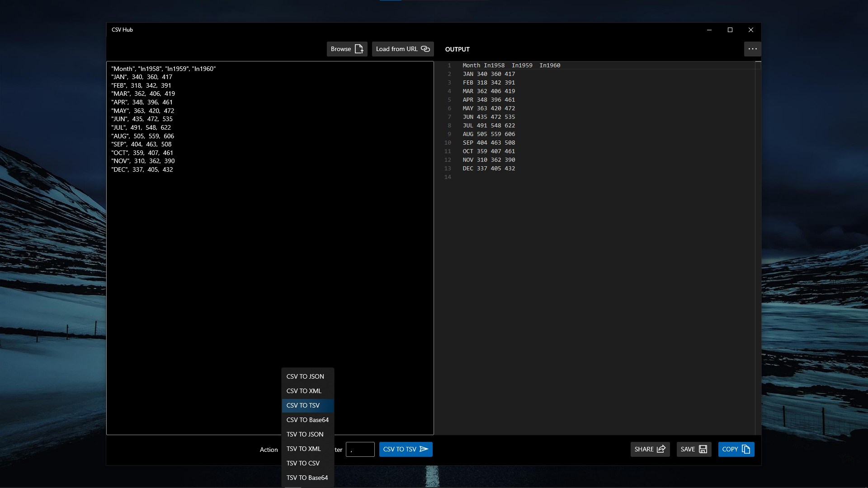Click the SHARE output button

click(x=650, y=449)
